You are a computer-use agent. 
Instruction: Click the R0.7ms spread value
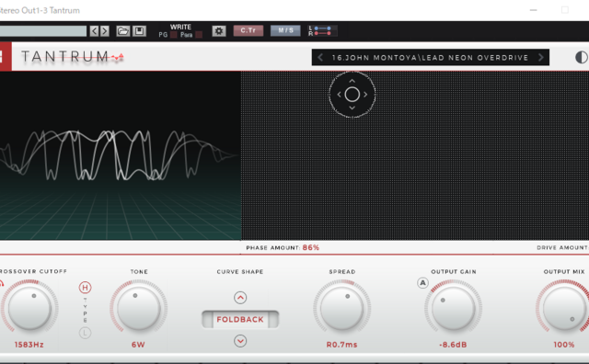coord(341,345)
